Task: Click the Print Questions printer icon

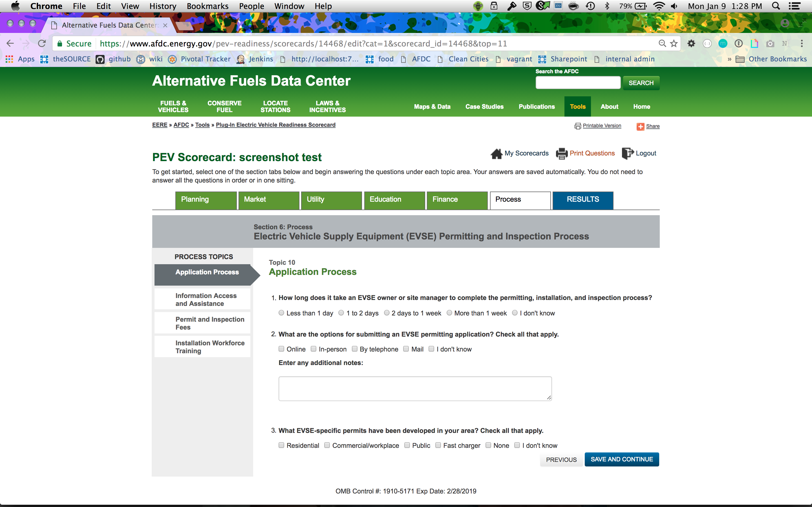Action: point(562,154)
